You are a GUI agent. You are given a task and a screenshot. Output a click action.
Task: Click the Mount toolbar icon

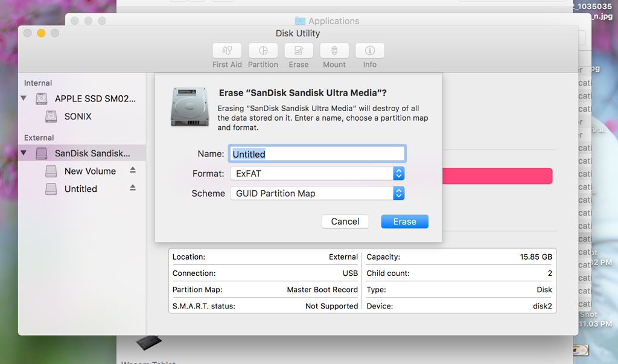click(334, 51)
